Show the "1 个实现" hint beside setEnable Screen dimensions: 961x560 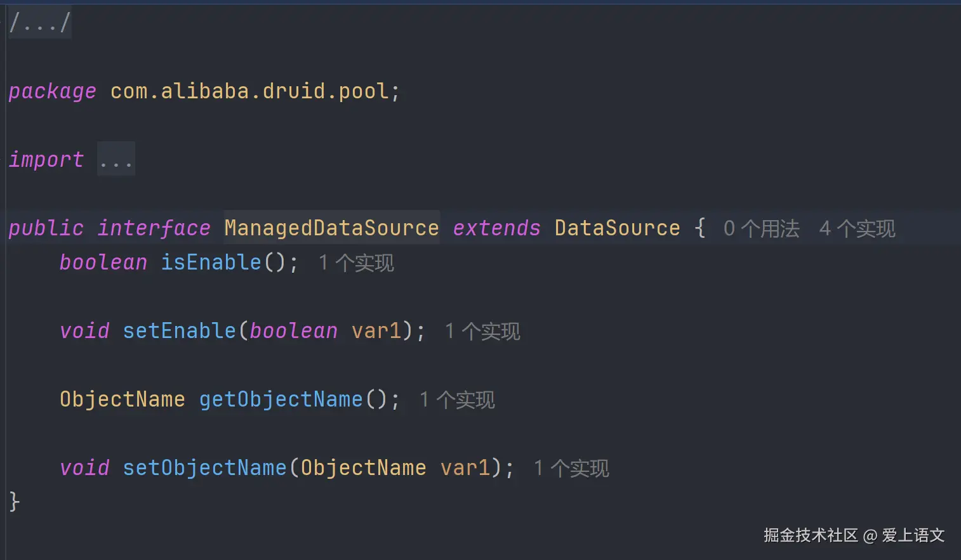pyautogui.click(x=482, y=331)
